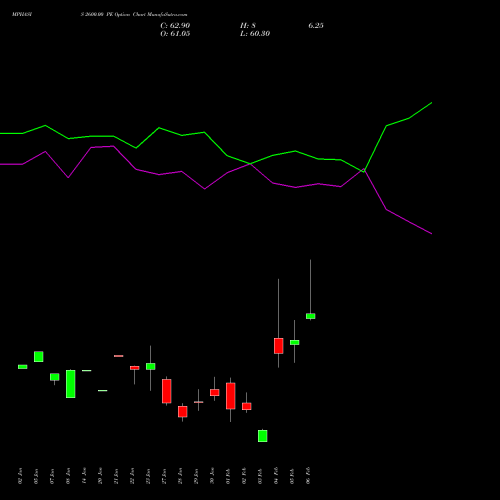Click the open value O: 61.05

(x=175, y=34)
